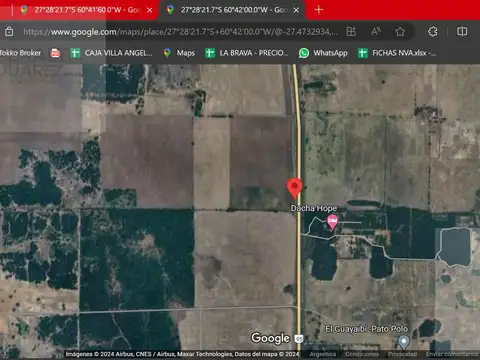
Task: Click the red location pin marker
Action: (294, 188)
